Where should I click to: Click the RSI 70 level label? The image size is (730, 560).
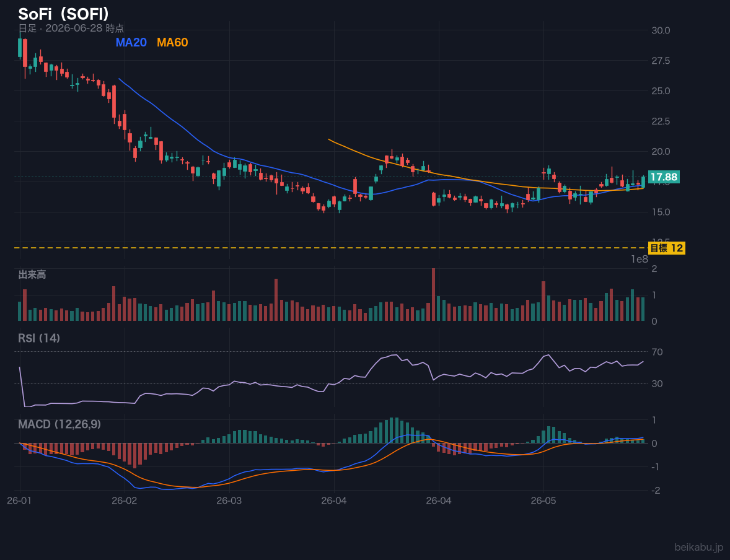(657, 352)
